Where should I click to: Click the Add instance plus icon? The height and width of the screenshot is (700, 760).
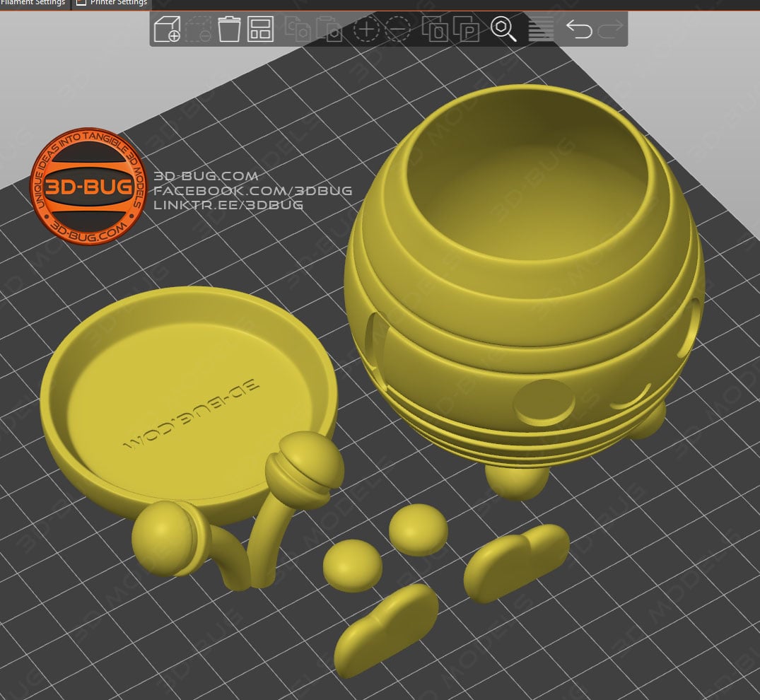pos(366,30)
